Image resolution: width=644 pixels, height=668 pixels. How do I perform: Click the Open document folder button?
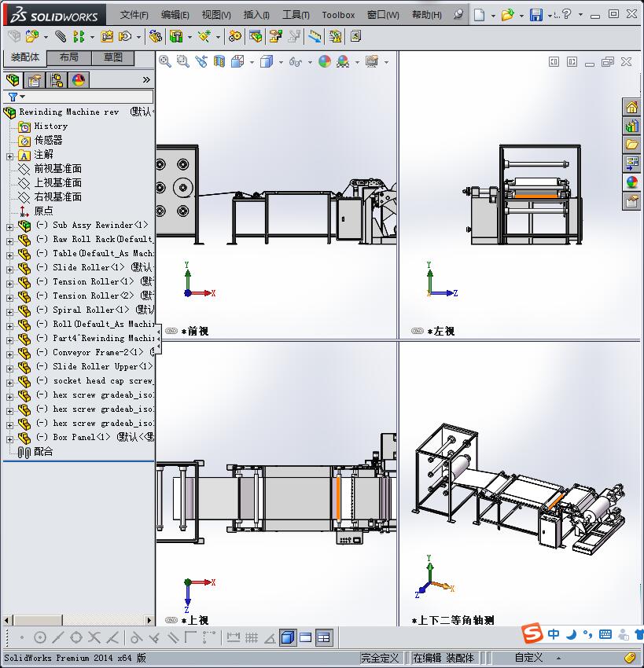tap(507, 15)
